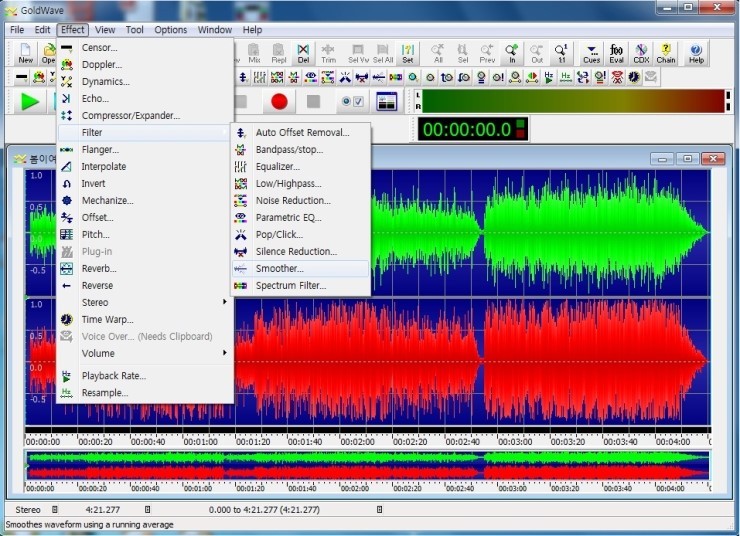
Task: Open the Eval expression evaluator icon
Action: pos(616,52)
